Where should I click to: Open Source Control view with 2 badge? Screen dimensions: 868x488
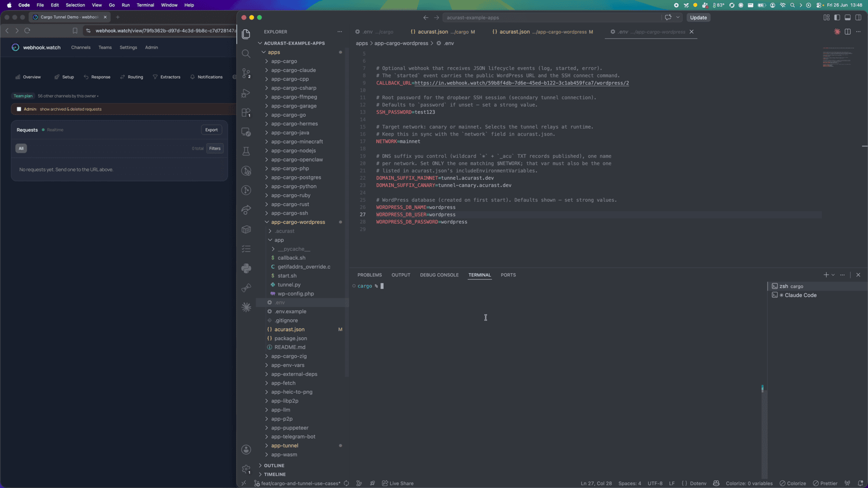(x=246, y=73)
